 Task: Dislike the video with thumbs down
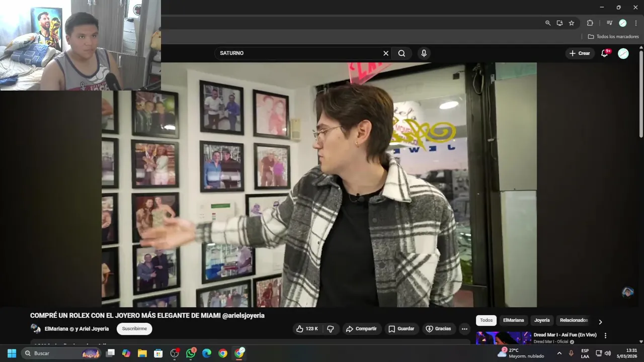[331, 329]
